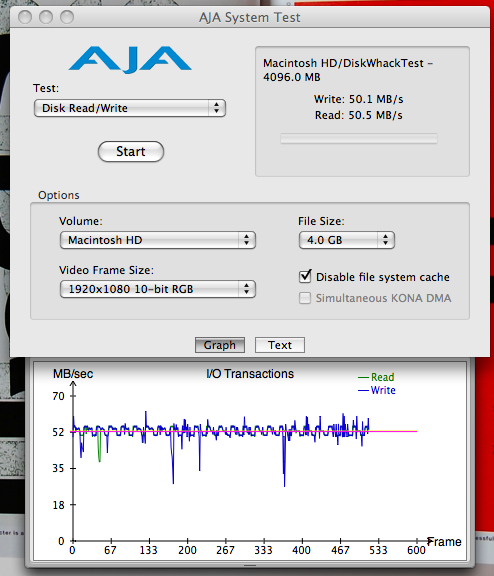
Task: Uncheck Disable file system cache
Action: [305, 277]
